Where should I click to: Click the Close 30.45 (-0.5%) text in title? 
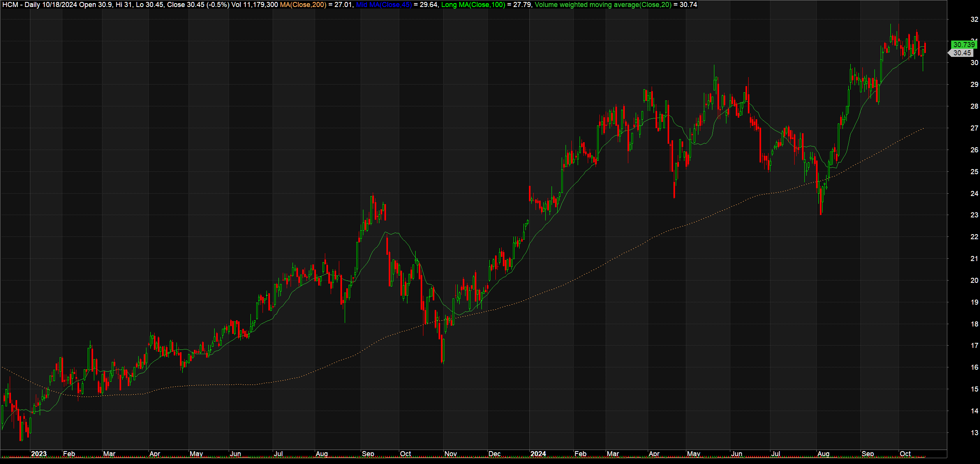(x=198, y=5)
